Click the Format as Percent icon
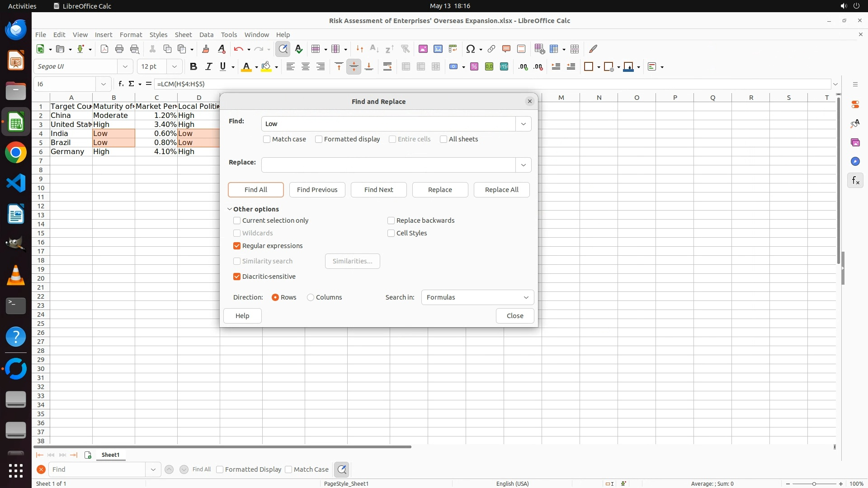868x488 pixels. [x=474, y=67]
